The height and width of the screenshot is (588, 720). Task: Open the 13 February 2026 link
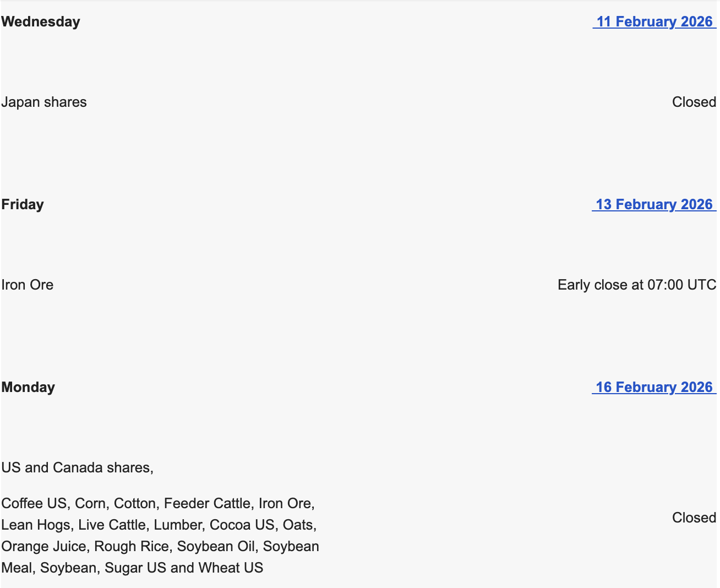click(654, 204)
